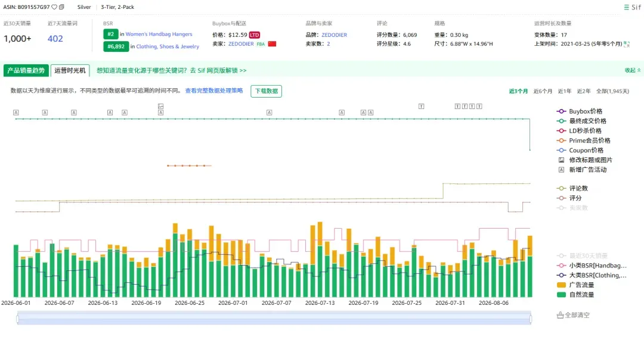Click the 402 traffic keywords number
The image size is (644, 343).
[x=55, y=39]
